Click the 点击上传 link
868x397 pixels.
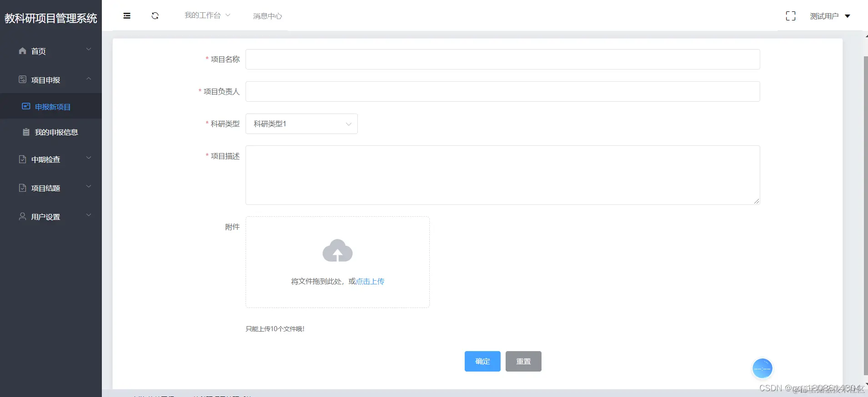pos(370,281)
